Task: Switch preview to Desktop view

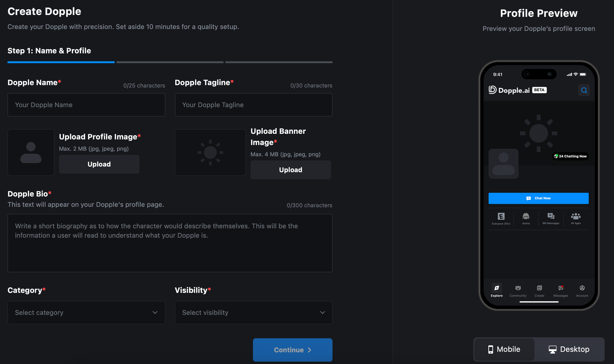Action: (x=569, y=349)
